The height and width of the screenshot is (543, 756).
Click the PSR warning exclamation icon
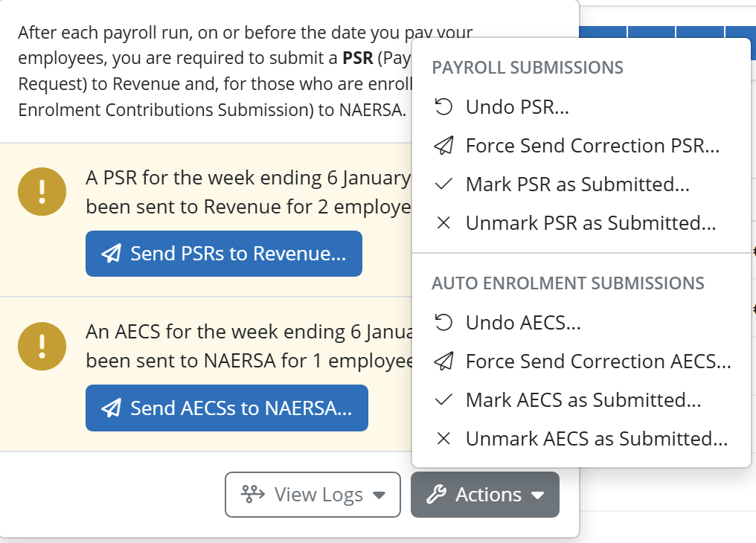(42, 191)
